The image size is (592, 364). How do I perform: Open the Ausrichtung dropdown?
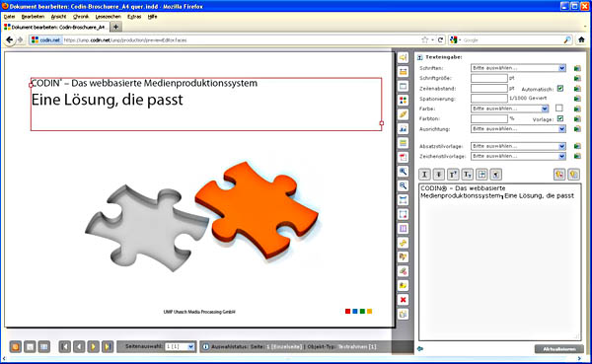[x=518, y=129]
